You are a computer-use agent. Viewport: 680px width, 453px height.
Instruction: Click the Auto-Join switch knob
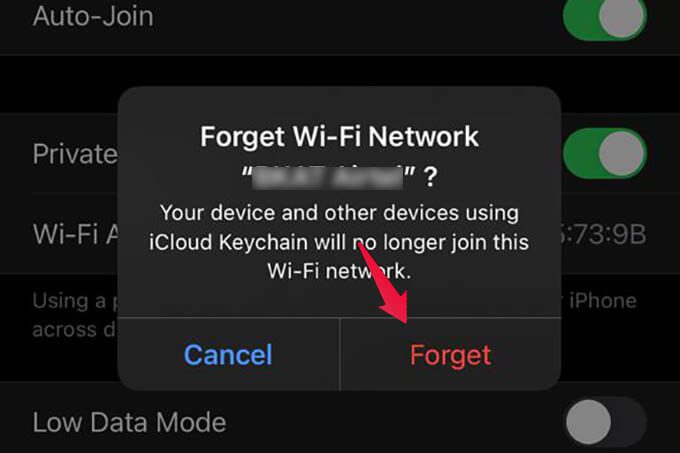tap(622, 17)
